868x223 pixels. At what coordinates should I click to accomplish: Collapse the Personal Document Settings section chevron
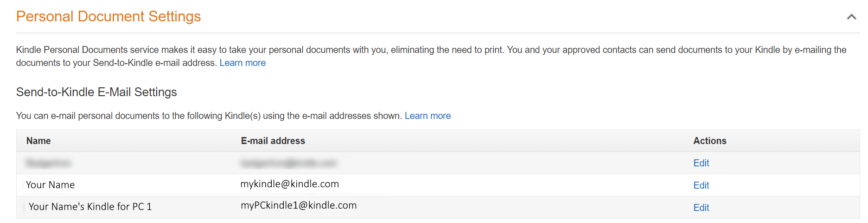[x=851, y=17]
